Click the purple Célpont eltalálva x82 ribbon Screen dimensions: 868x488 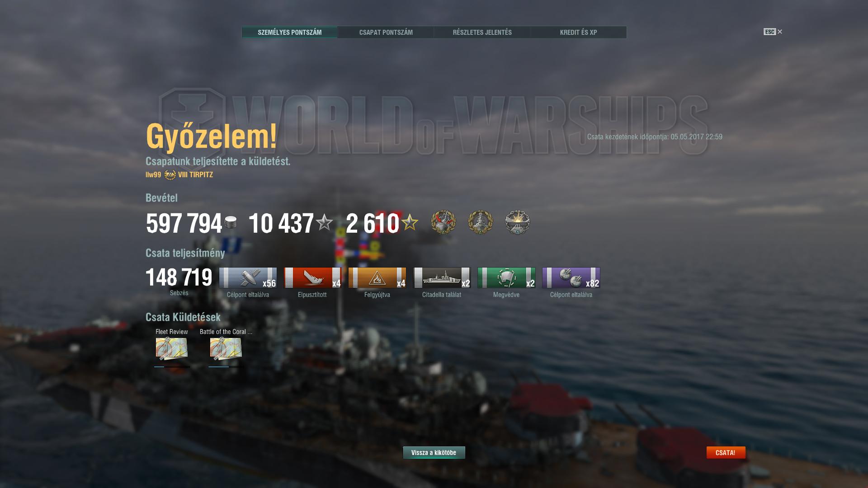571,277
